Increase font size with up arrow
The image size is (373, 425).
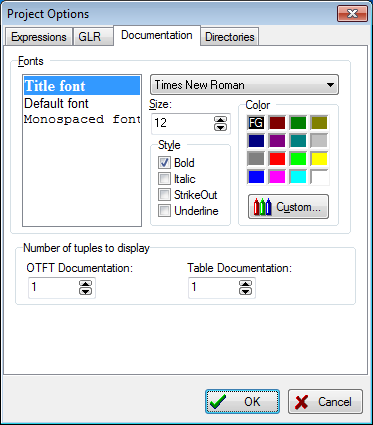[220, 120]
